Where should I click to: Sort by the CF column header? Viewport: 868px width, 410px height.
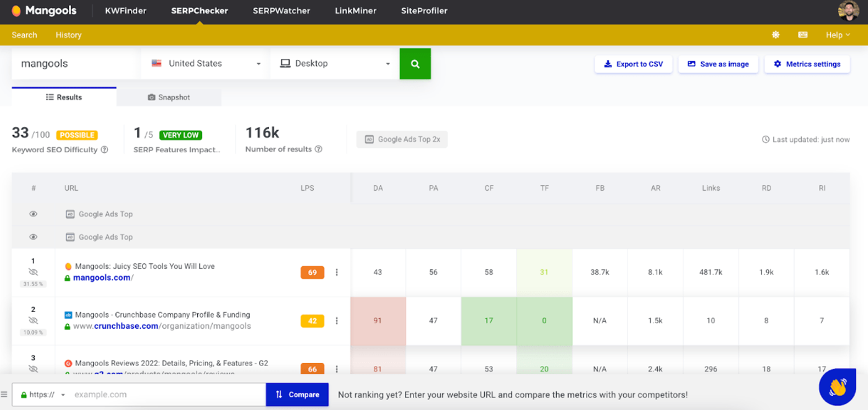(489, 188)
